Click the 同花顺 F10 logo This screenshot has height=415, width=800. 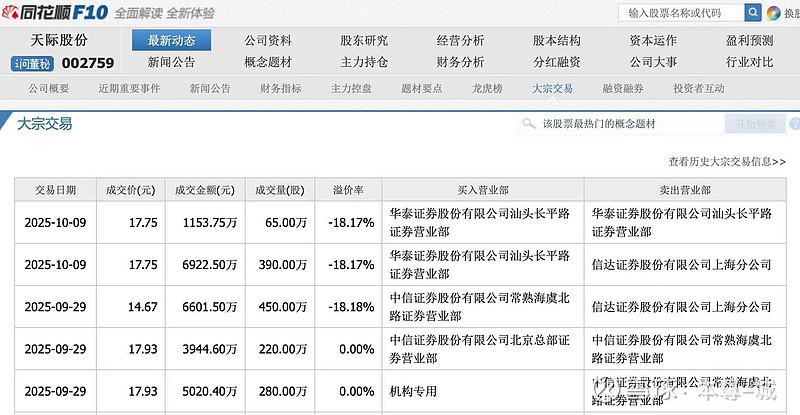coord(55,12)
